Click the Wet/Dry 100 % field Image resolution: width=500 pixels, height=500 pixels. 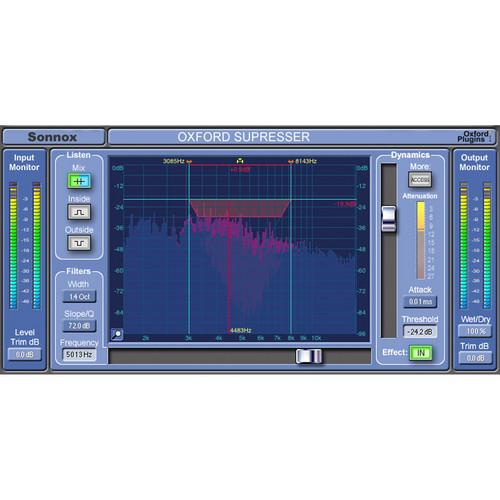click(475, 331)
